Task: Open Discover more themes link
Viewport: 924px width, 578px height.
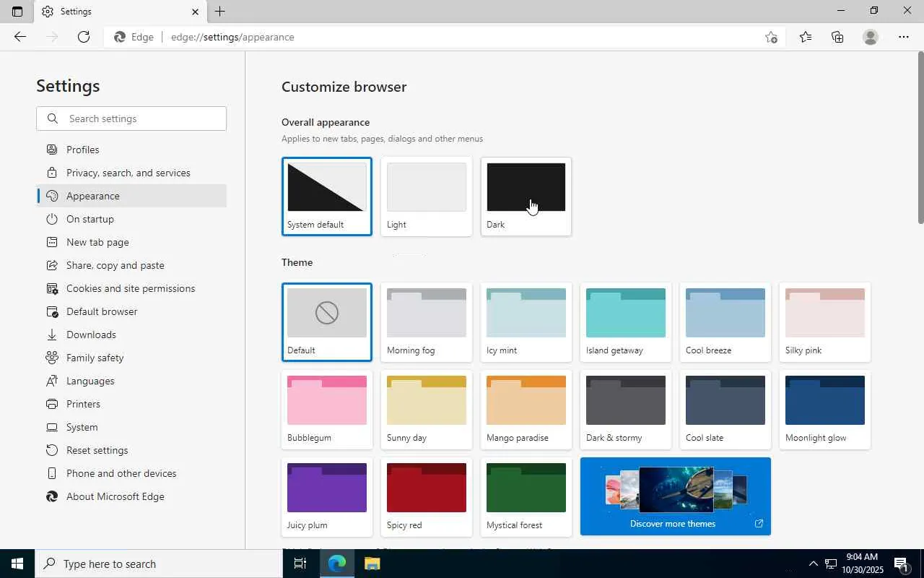Action: point(676,496)
